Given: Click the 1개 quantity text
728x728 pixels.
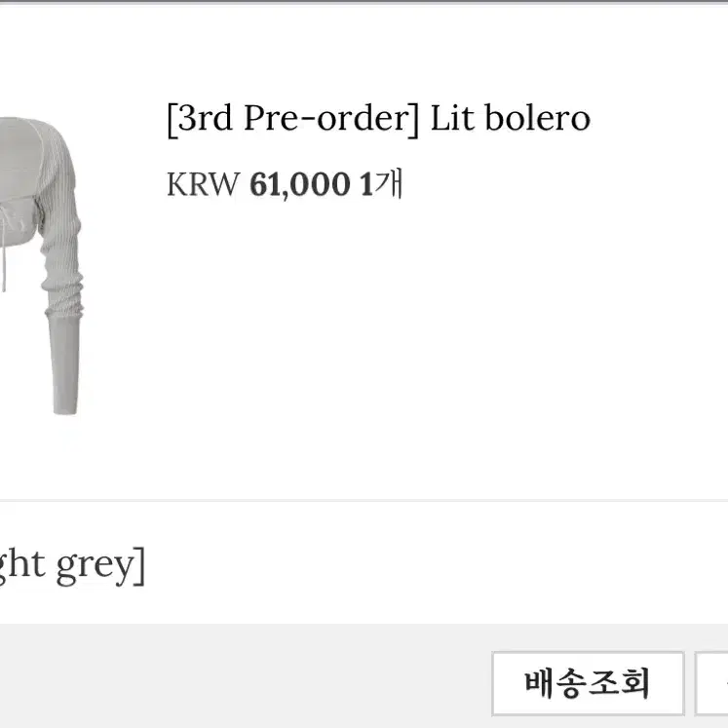Looking at the screenshot, I should (381, 184).
